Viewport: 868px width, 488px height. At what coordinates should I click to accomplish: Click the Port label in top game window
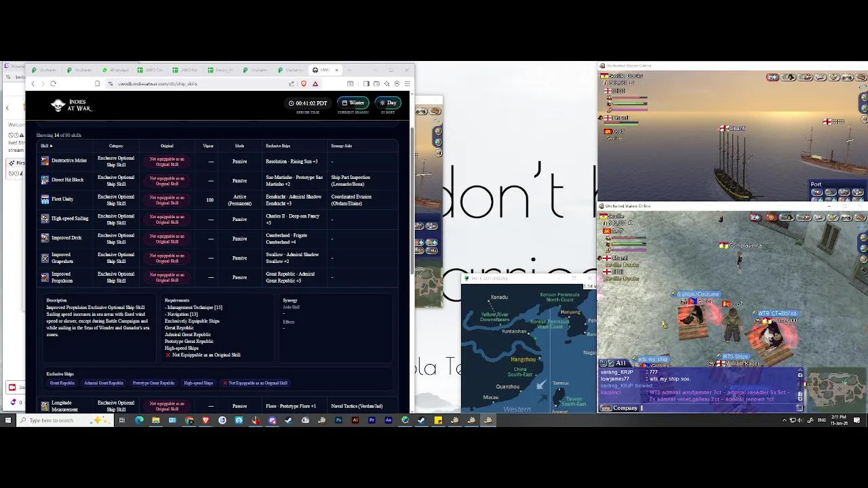816,184
